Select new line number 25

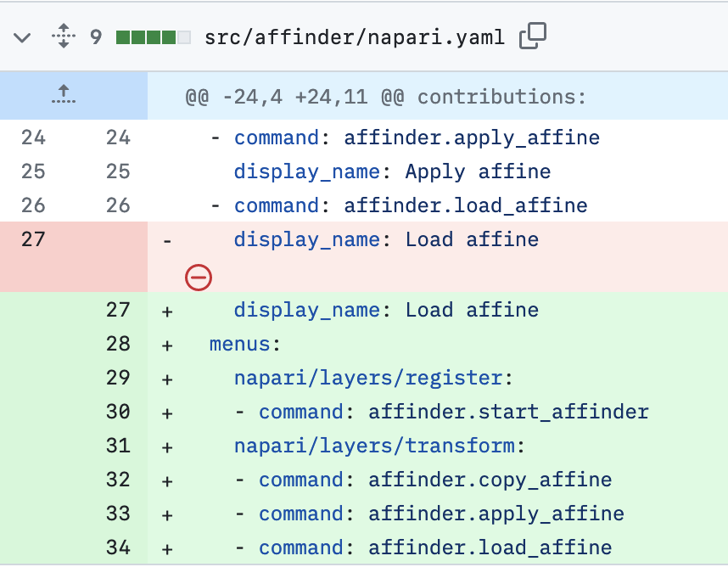pyautogui.click(x=118, y=171)
